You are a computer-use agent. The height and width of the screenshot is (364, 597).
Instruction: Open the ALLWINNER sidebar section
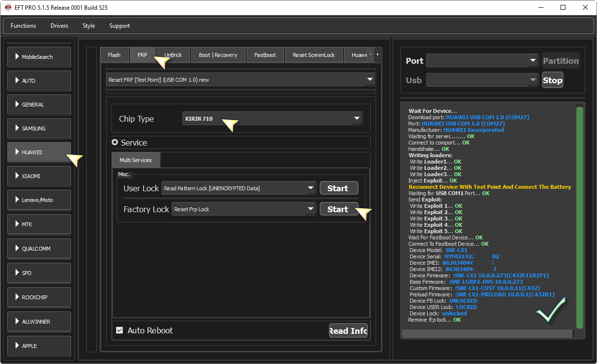[x=39, y=322]
